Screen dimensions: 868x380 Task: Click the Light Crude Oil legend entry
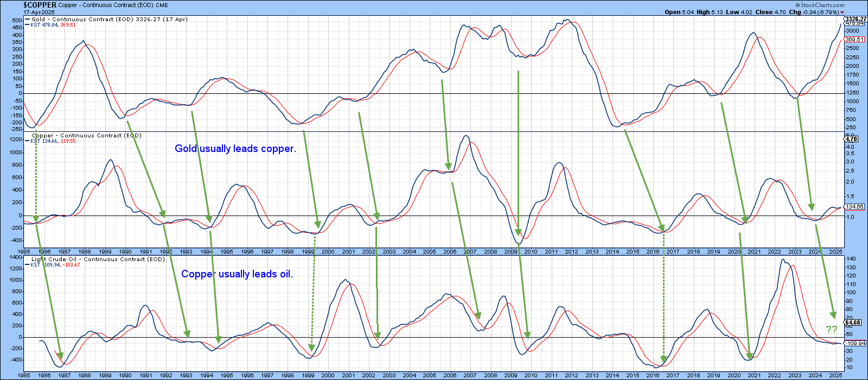[98, 259]
